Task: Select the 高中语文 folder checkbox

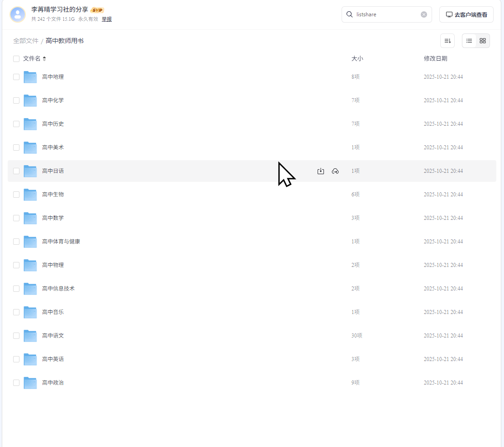Action: tap(16, 336)
